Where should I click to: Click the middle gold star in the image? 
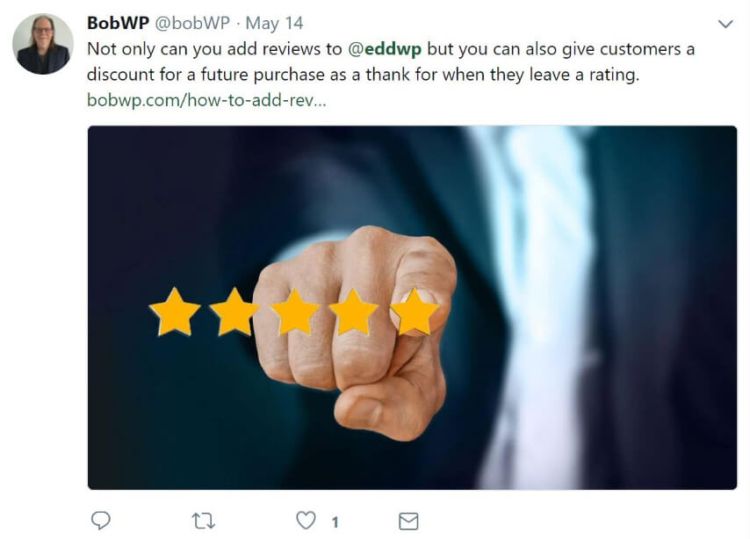[x=295, y=312]
